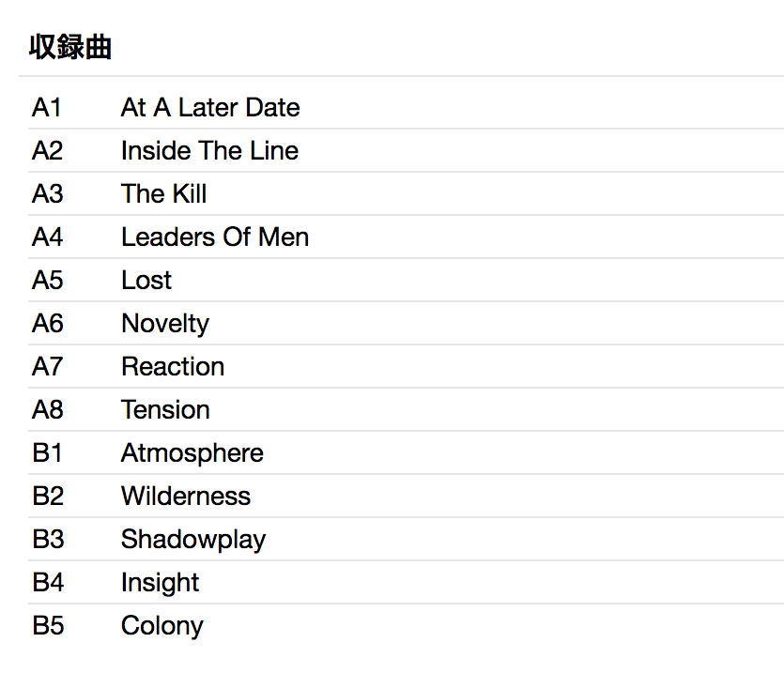Image resolution: width=784 pixels, height=673 pixels.
Task: Select track position label B5
Action: (48, 626)
